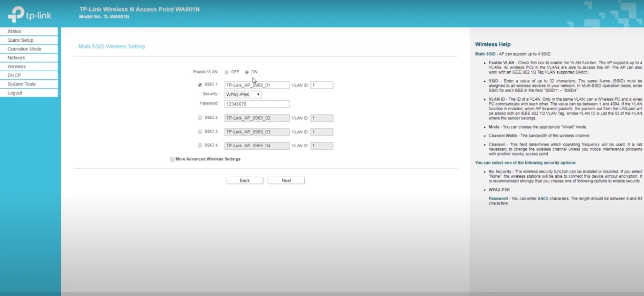Viewport: 644px width, 296px height.
Task: Open the Status menu item
Action: 14,31
